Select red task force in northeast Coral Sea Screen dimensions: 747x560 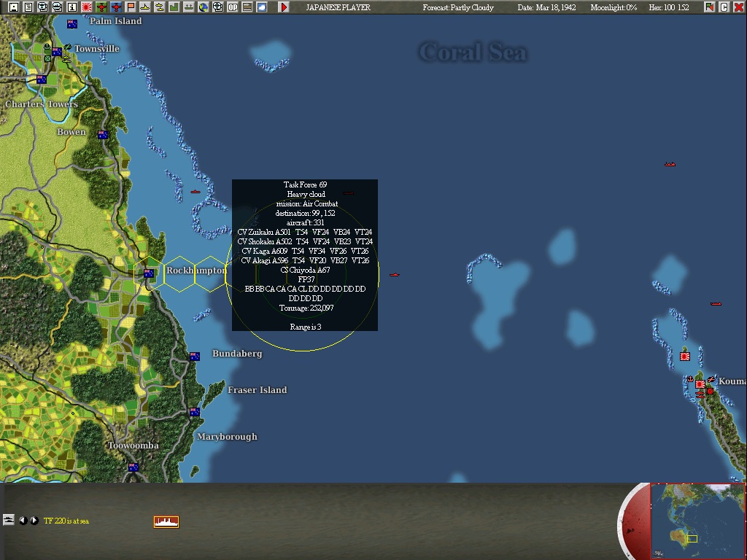670,164
